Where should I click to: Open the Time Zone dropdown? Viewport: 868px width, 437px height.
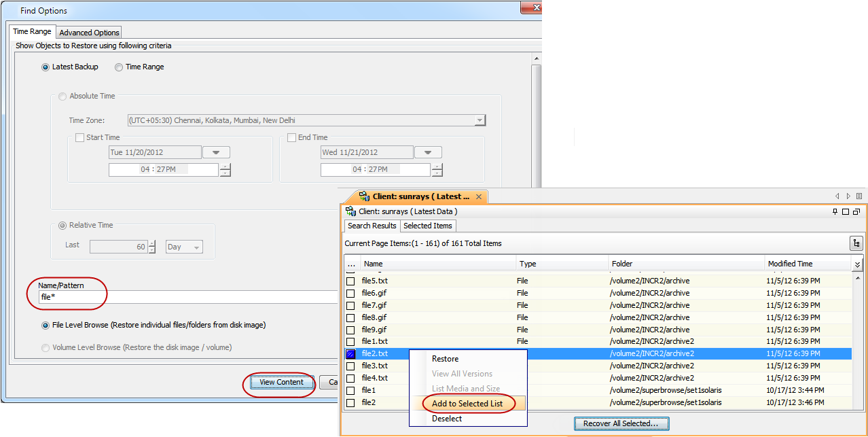pyautogui.click(x=480, y=120)
